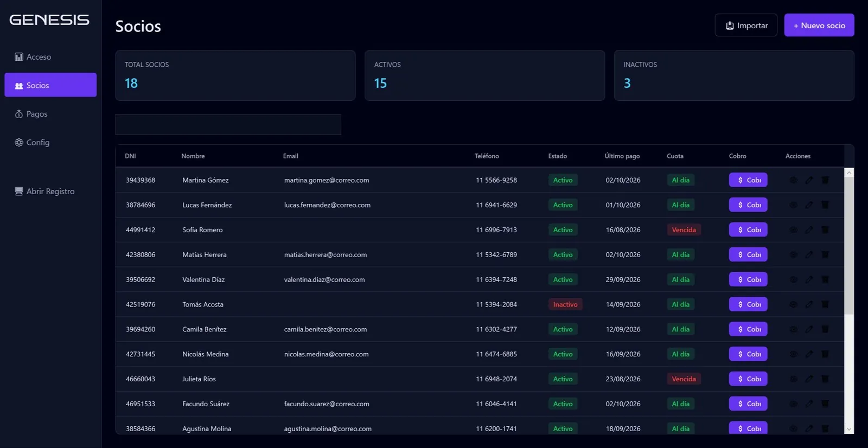This screenshot has width=868, height=448.
Task: Click the Vencida badge for Sofía Romero
Action: pyautogui.click(x=684, y=230)
